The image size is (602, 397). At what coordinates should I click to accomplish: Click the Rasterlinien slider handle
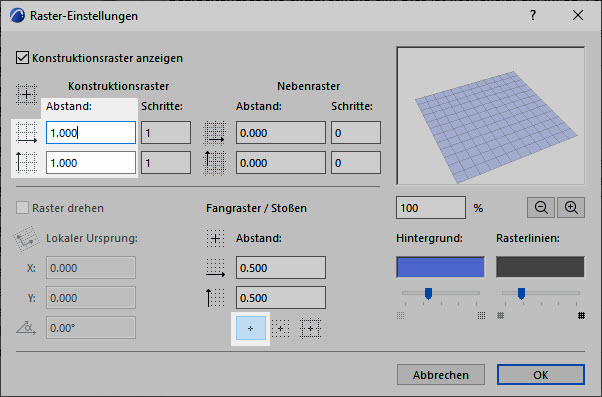coord(521,294)
